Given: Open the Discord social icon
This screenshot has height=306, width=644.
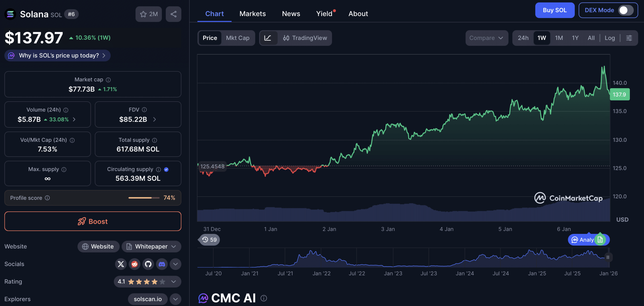Looking at the screenshot, I should coord(162,264).
